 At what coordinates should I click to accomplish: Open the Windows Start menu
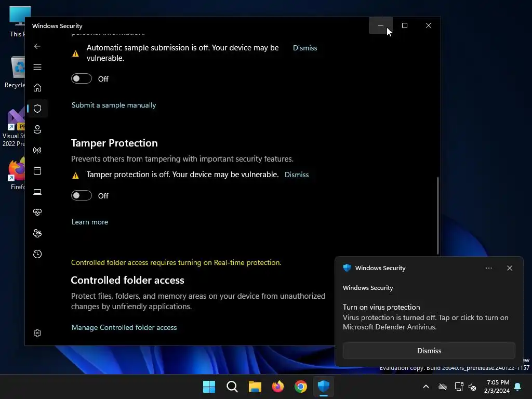(209, 387)
